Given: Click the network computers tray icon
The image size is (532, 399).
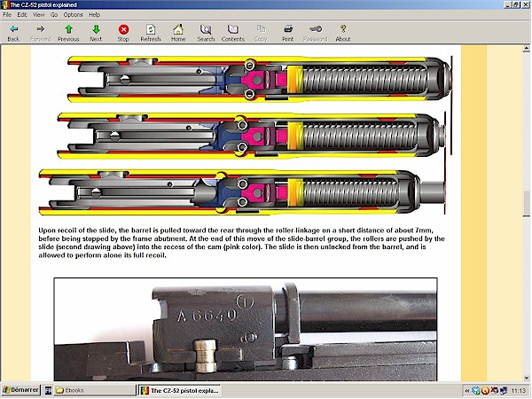Looking at the screenshot, I should [503, 391].
